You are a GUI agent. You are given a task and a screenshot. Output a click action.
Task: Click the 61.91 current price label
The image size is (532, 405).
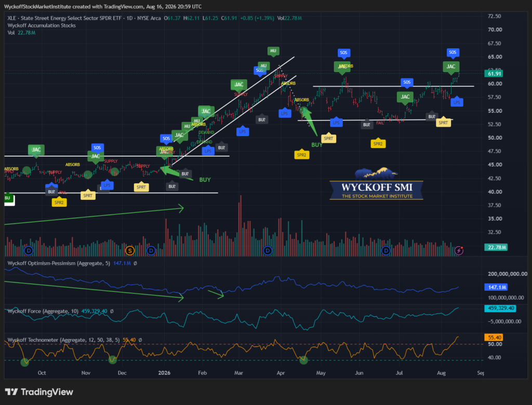pyautogui.click(x=495, y=74)
